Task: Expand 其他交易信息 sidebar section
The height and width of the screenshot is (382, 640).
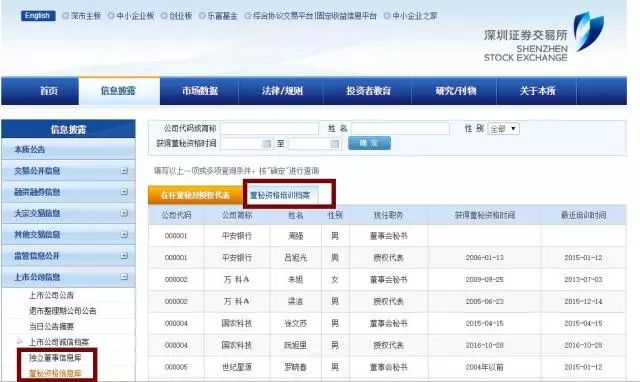Action: pos(124,235)
